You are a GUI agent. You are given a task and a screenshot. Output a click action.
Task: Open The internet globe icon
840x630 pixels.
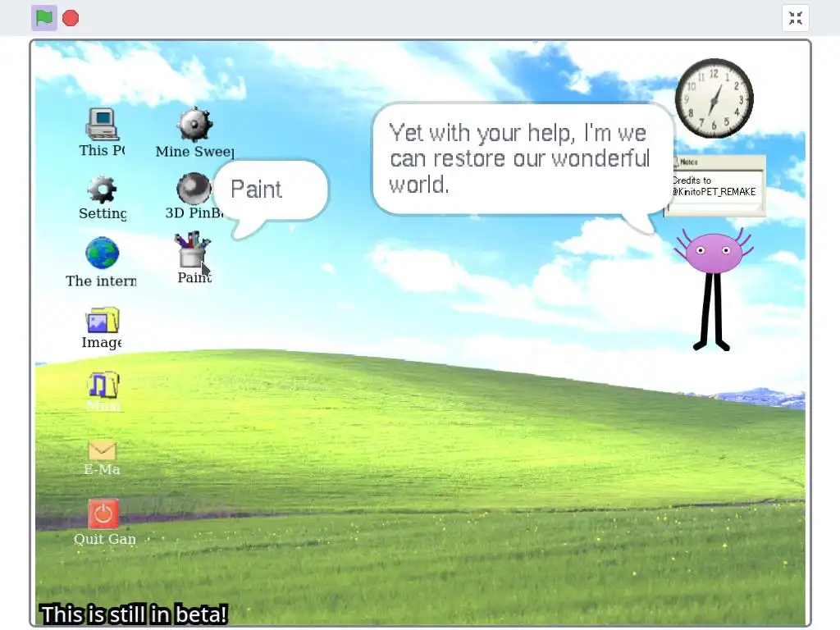102,253
